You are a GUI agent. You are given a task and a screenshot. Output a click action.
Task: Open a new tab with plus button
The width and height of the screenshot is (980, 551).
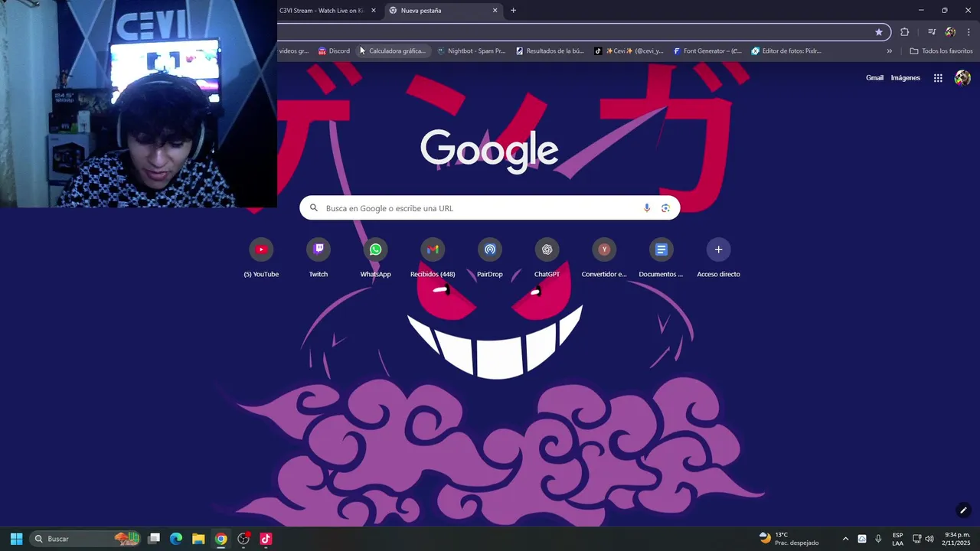pyautogui.click(x=513, y=11)
